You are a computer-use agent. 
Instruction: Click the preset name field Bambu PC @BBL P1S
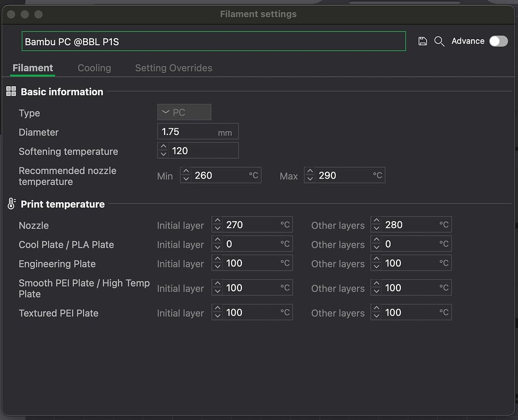click(214, 41)
